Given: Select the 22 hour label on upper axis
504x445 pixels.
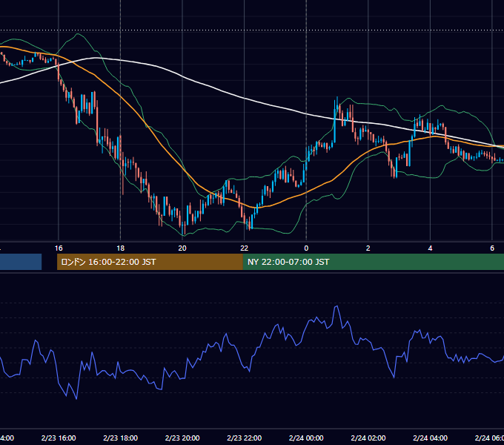Looking at the screenshot, I should (x=245, y=248).
